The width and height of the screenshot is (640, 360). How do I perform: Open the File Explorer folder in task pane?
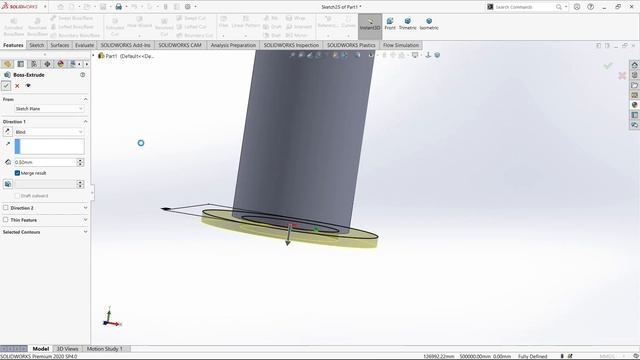pos(634,85)
